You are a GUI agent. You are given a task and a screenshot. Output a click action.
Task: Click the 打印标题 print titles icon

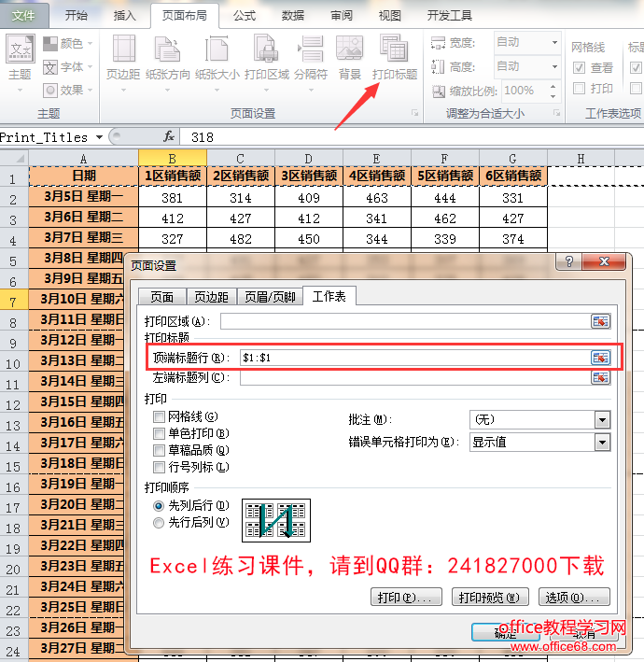point(394,49)
